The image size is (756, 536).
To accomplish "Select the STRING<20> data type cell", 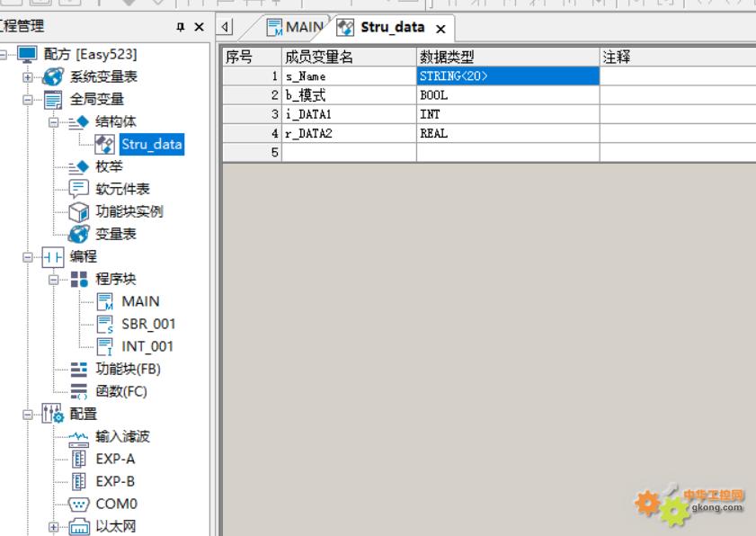I will pos(507,76).
